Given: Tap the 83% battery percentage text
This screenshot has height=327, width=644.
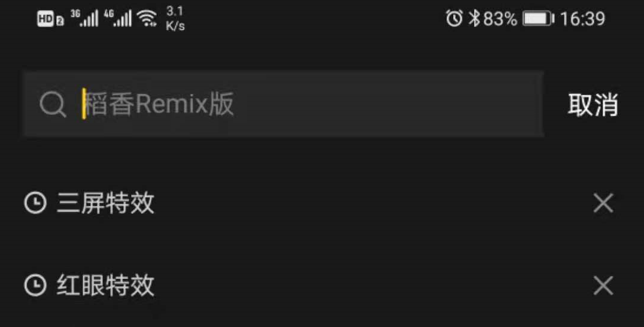Looking at the screenshot, I should point(500,19).
